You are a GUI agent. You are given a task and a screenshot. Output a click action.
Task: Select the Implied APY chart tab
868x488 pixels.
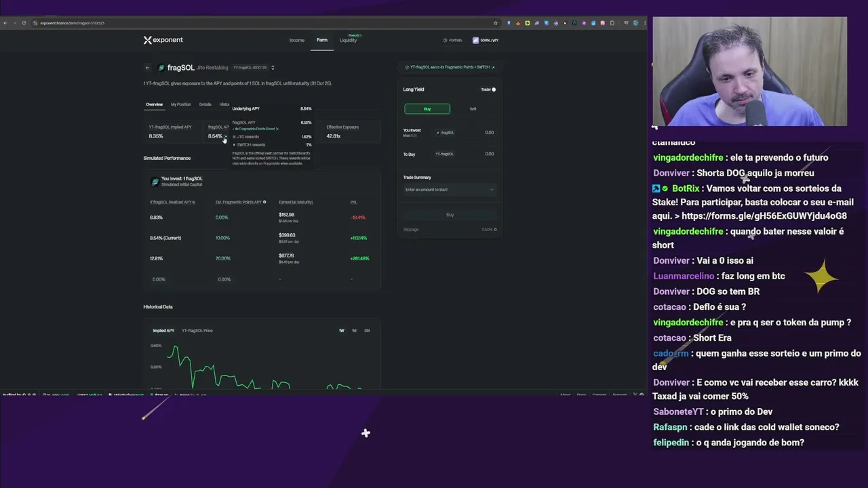163,331
